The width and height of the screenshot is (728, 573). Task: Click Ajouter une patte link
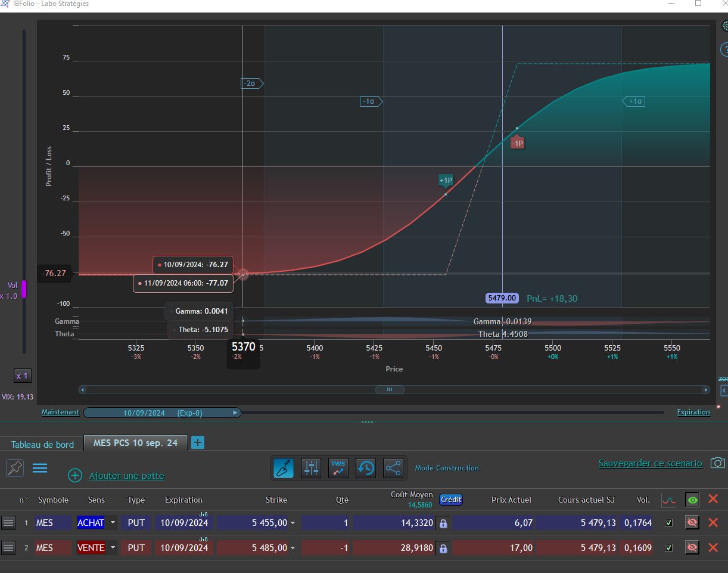[126, 476]
